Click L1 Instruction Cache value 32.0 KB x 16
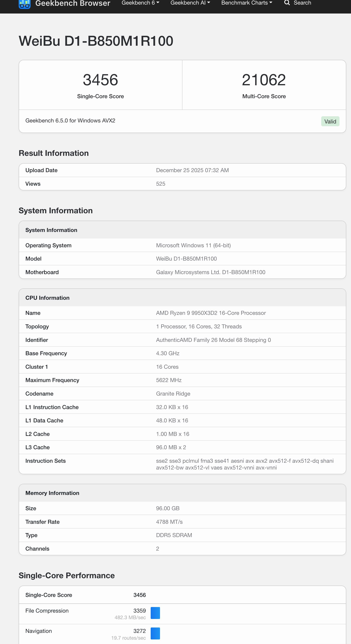Screen dimensions: 351x644 click(172, 407)
